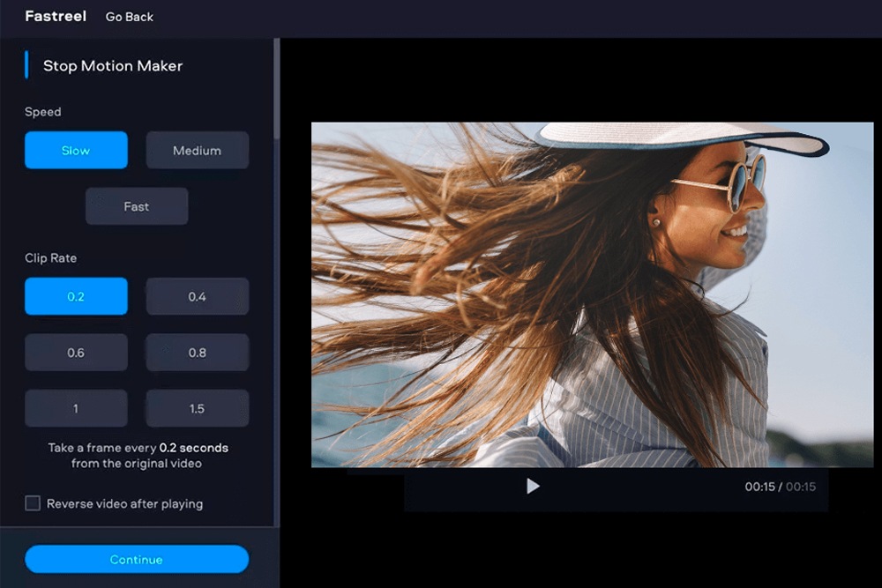This screenshot has width=882, height=588.
Task: Click the frame interval description text
Action: [136, 455]
